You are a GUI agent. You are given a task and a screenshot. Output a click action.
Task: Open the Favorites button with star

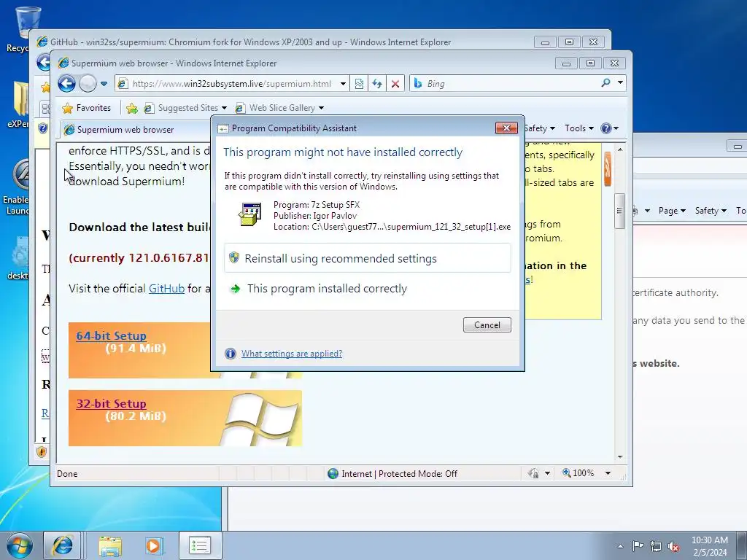pos(86,108)
